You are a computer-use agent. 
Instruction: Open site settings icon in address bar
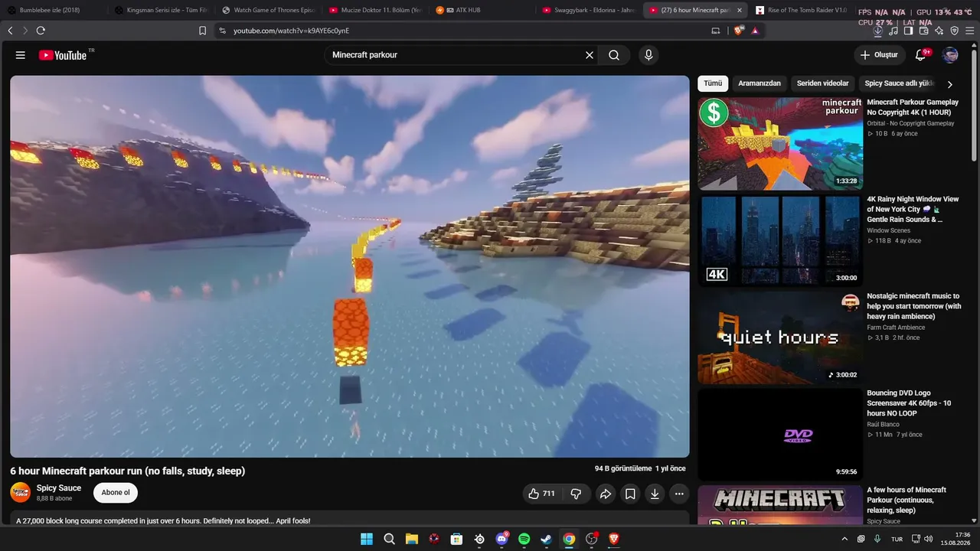[222, 31]
